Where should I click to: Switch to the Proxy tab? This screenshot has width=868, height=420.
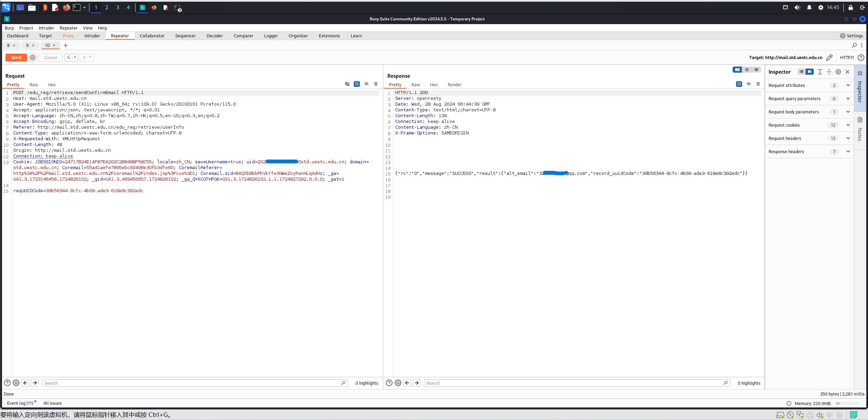(x=68, y=36)
